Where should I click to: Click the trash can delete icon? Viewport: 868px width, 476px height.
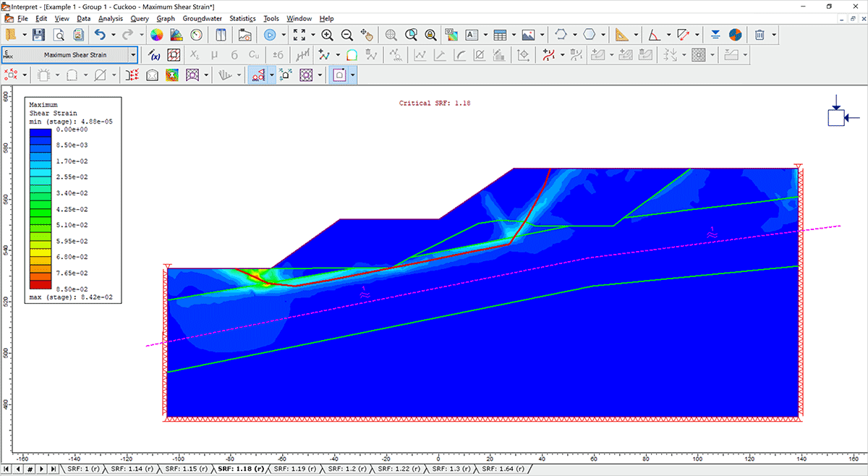tap(759, 35)
